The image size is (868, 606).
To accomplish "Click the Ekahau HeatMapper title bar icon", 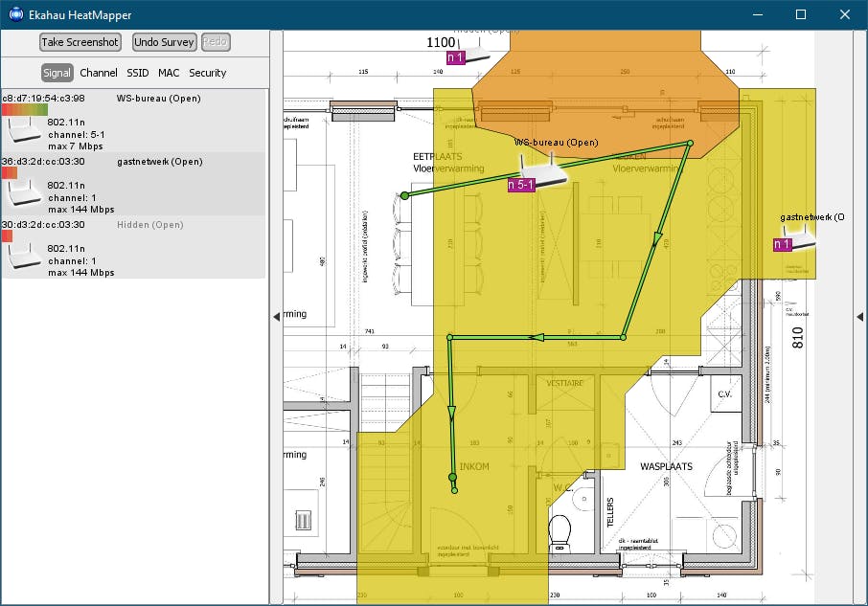I will click(16, 13).
